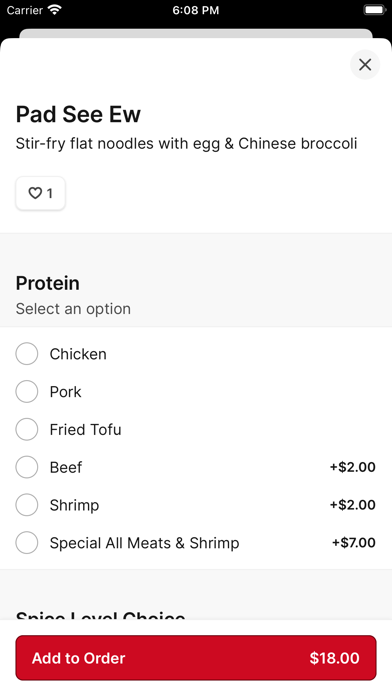Image resolution: width=392 pixels, height=696 pixels.
Task: Select Special All Meats & Shrimp radio button
Action: click(27, 542)
